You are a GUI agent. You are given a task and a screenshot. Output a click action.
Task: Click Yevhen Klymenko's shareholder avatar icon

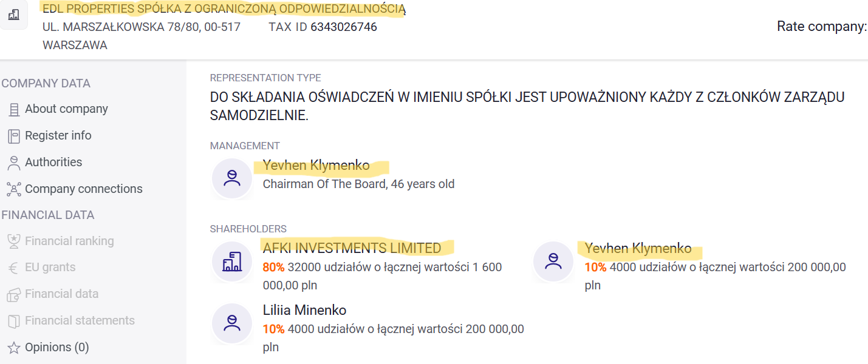pos(553,261)
